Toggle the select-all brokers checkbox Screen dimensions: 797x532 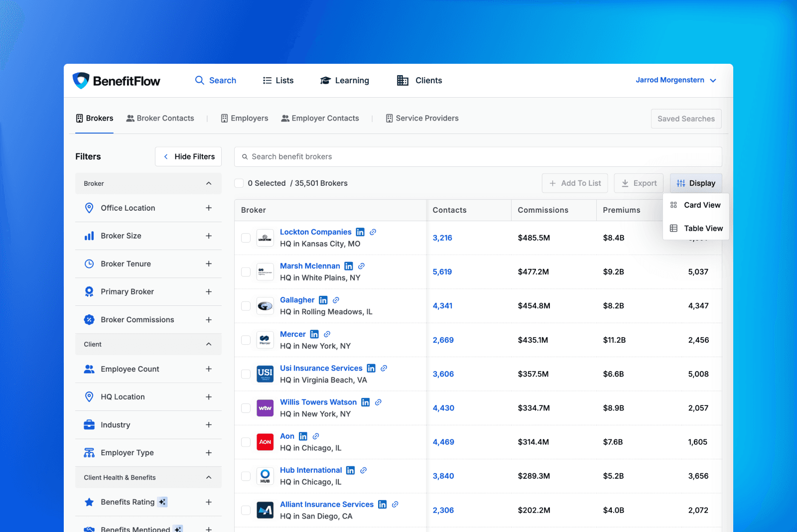click(239, 183)
